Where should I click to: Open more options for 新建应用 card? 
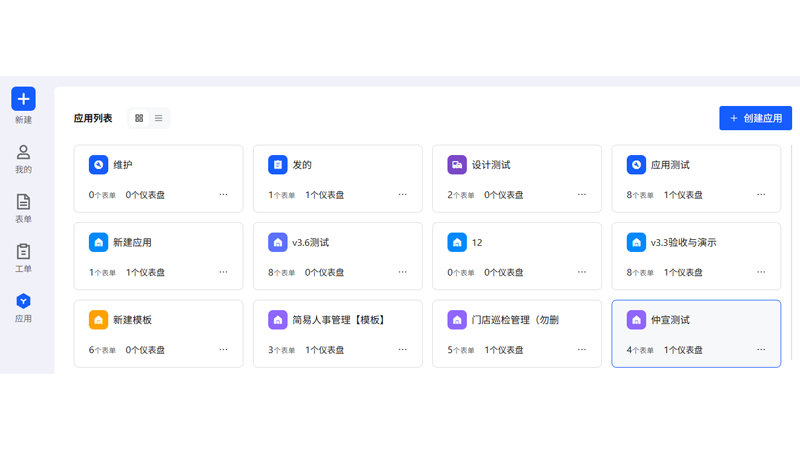[223, 272]
